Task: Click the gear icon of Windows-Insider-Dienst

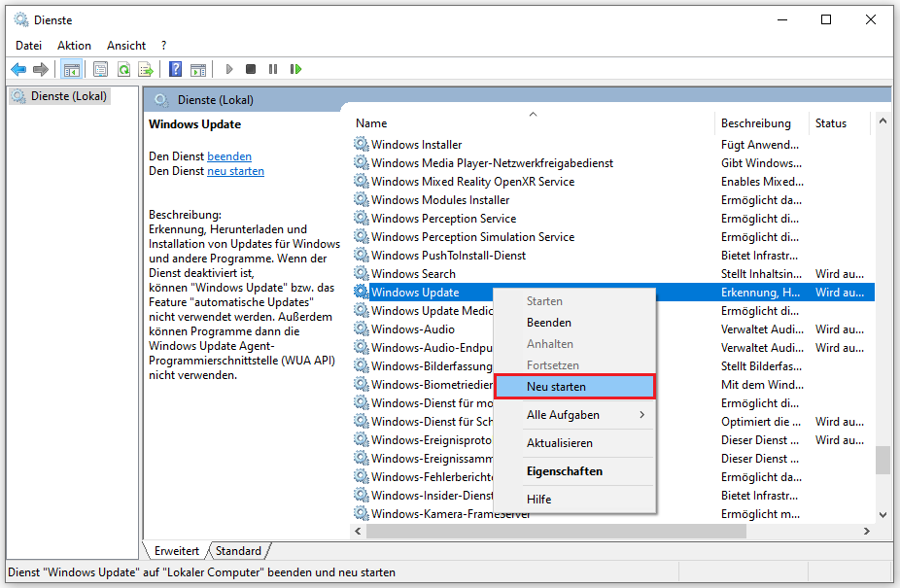Action: [361, 495]
